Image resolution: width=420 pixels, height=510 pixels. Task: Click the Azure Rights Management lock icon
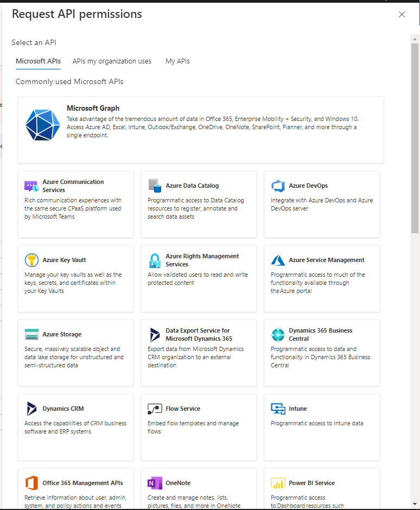coord(155,260)
